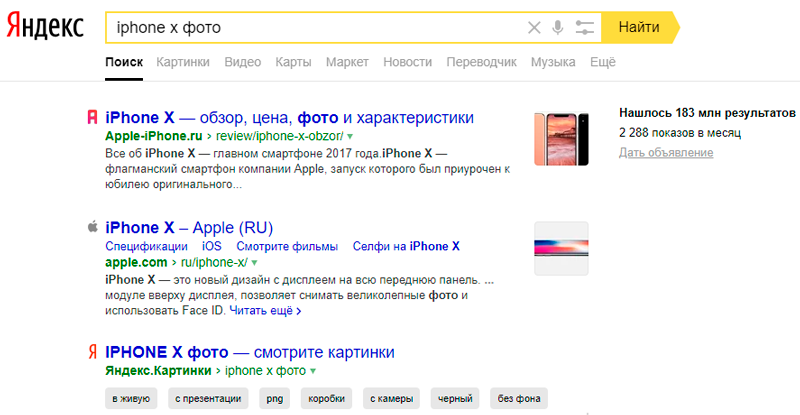The image size is (800, 415).
Task: Clear the search query with the X icon
Action: (x=534, y=28)
